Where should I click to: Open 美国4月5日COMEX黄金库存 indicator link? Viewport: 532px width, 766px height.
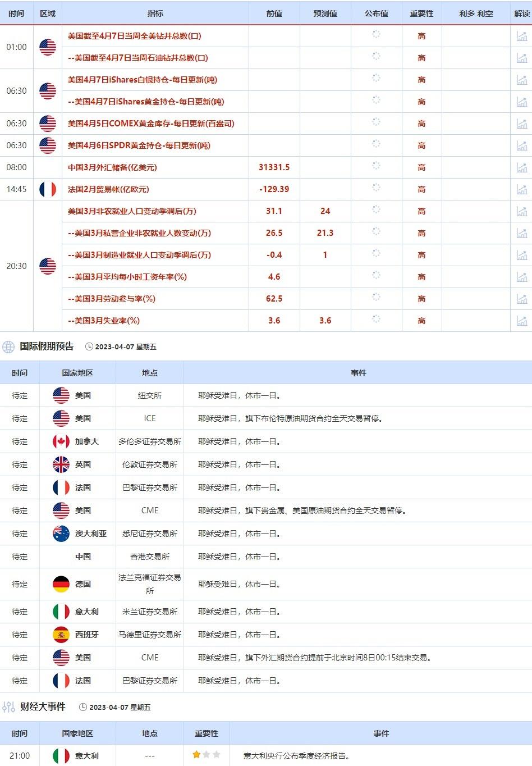[151, 124]
